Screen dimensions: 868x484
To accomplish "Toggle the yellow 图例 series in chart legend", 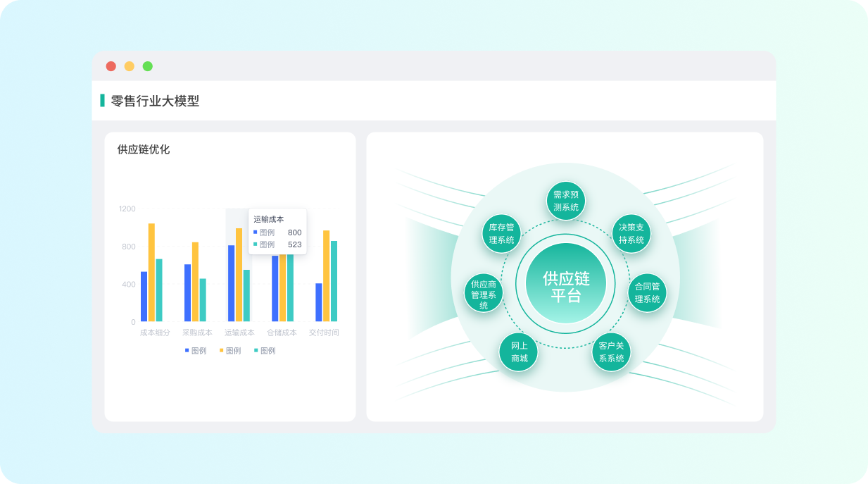I will (230, 350).
